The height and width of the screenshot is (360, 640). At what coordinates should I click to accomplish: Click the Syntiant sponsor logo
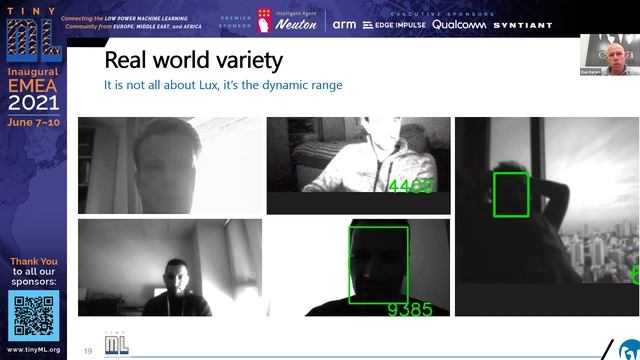(523, 25)
